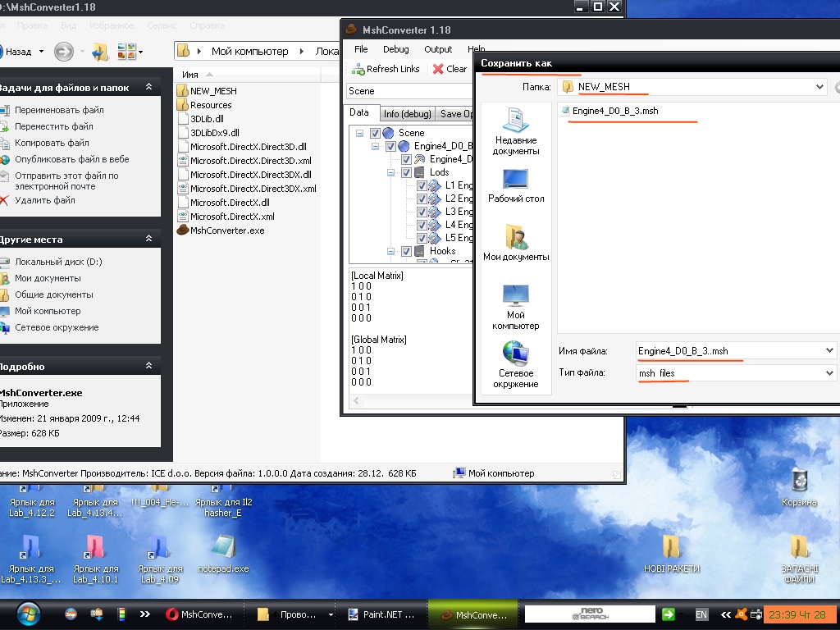Open the Папка NEW_MESH folder dropdown
Image resolution: width=840 pixels, height=630 pixels.
pyautogui.click(x=819, y=87)
